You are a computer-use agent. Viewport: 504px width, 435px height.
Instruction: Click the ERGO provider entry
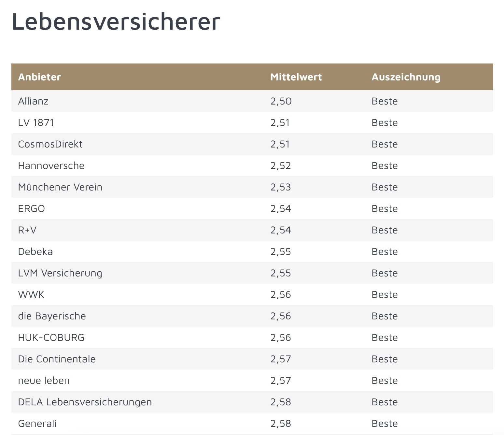32,209
